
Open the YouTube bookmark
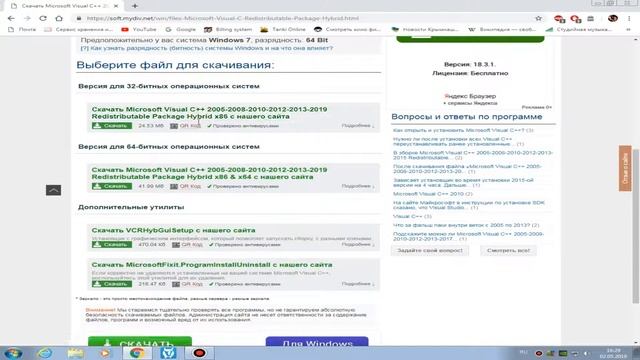click(139, 29)
